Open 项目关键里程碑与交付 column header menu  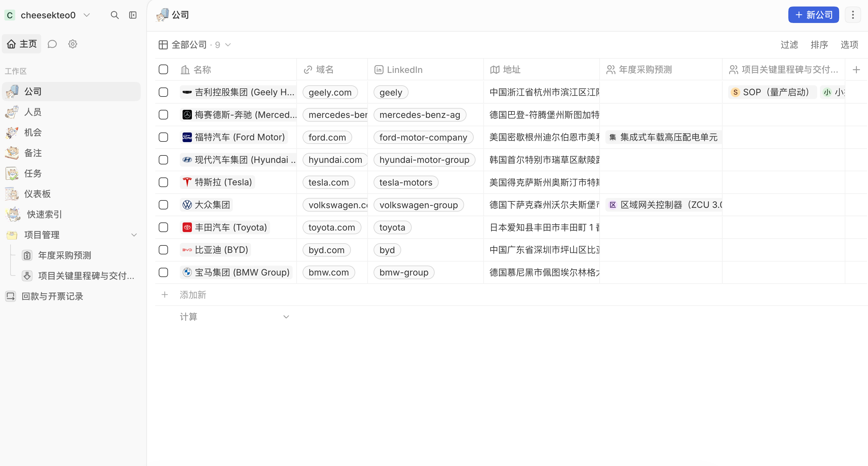(783, 70)
